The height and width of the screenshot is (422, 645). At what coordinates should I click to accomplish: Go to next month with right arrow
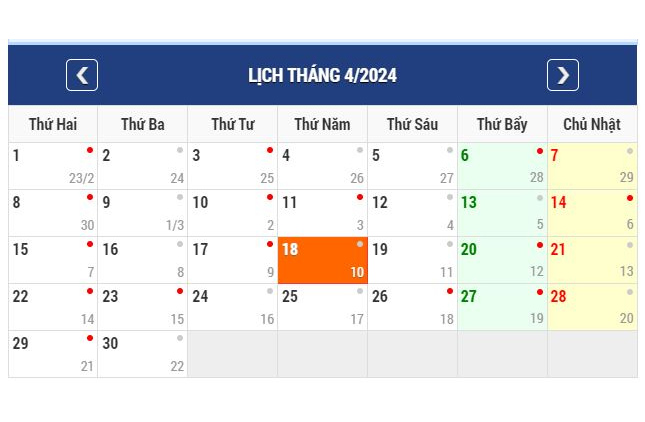click(x=563, y=75)
